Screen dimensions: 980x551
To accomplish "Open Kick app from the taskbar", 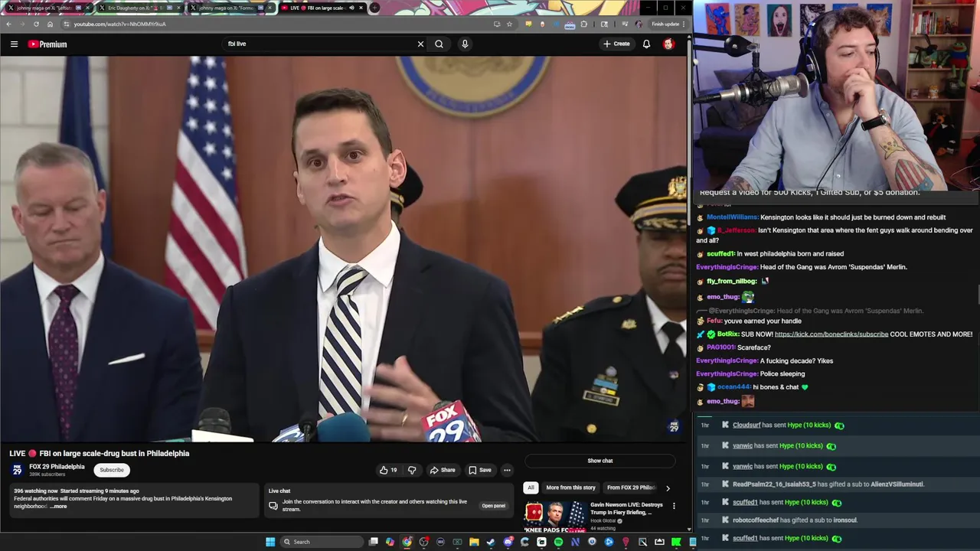I will coord(676,542).
